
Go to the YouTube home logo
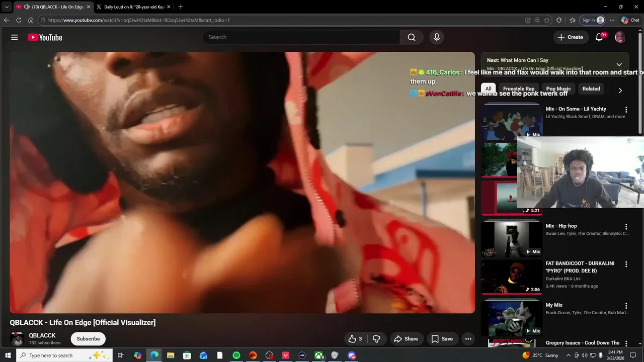(x=45, y=37)
